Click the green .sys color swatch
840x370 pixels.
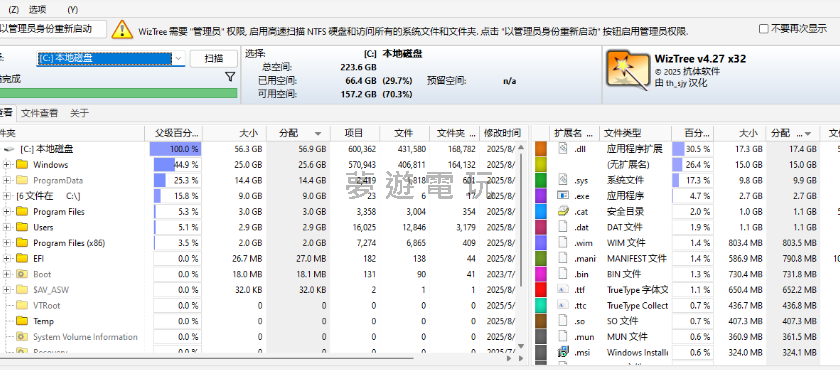(x=541, y=180)
